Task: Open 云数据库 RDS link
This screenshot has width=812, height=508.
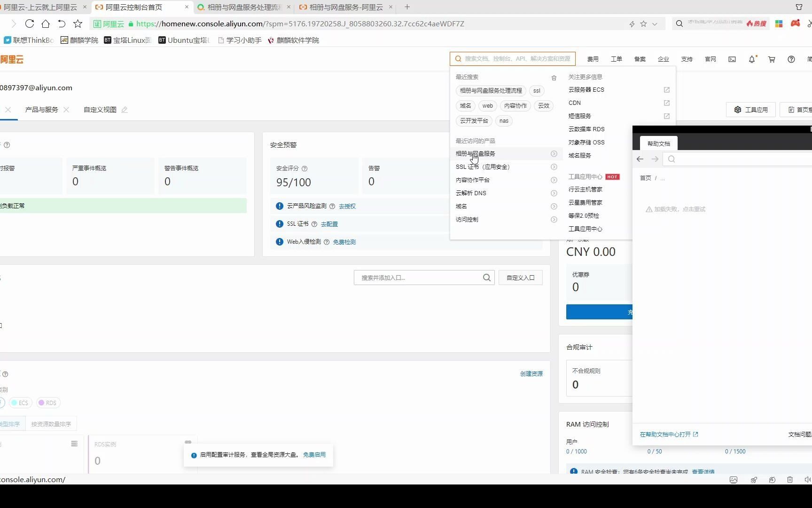Action: [586, 129]
